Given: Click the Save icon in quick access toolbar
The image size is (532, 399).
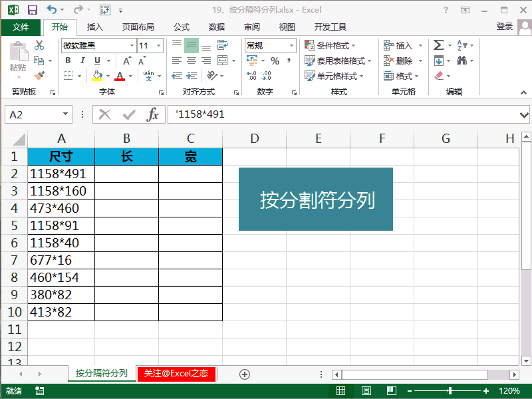Looking at the screenshot, I should [x=32, y=10].
